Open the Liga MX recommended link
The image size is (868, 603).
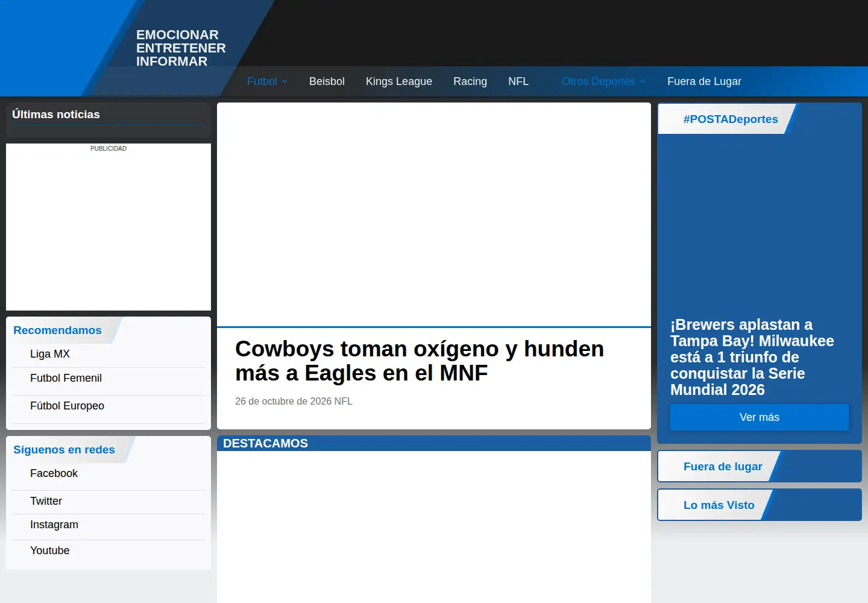pyautogui.click(x=50, y=354)
